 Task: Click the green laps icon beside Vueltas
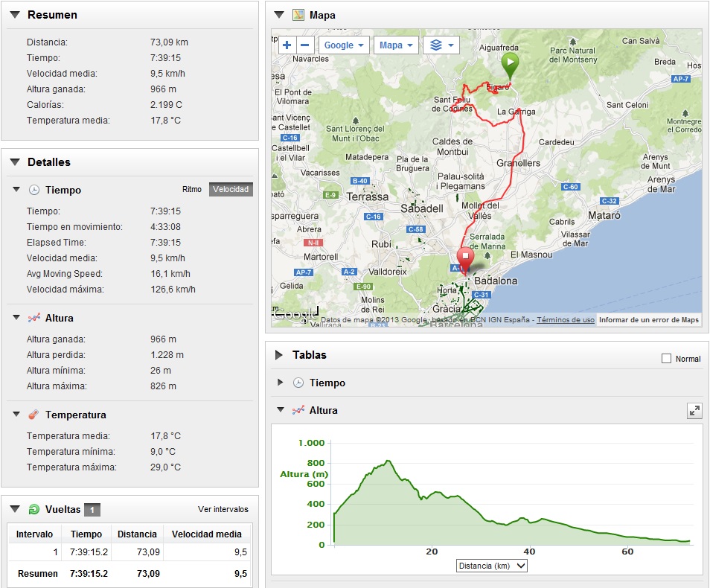click(x=34, y=509)
